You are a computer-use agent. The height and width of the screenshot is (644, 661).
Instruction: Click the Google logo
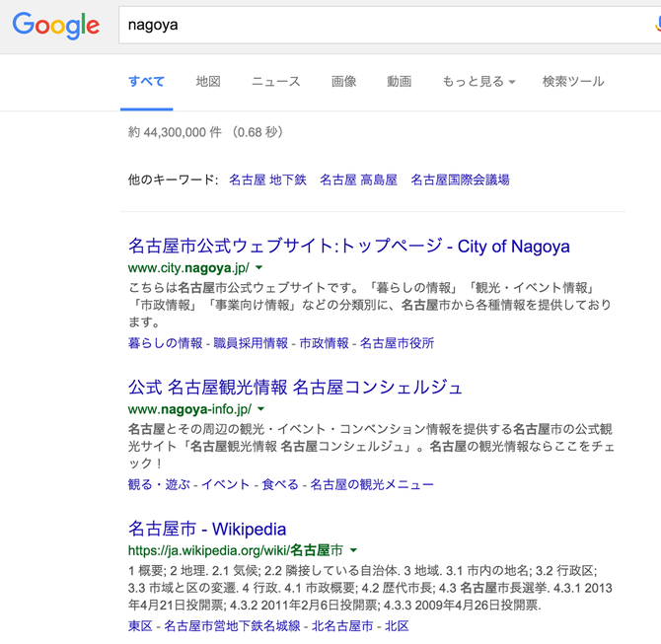[x=55, y=26]
